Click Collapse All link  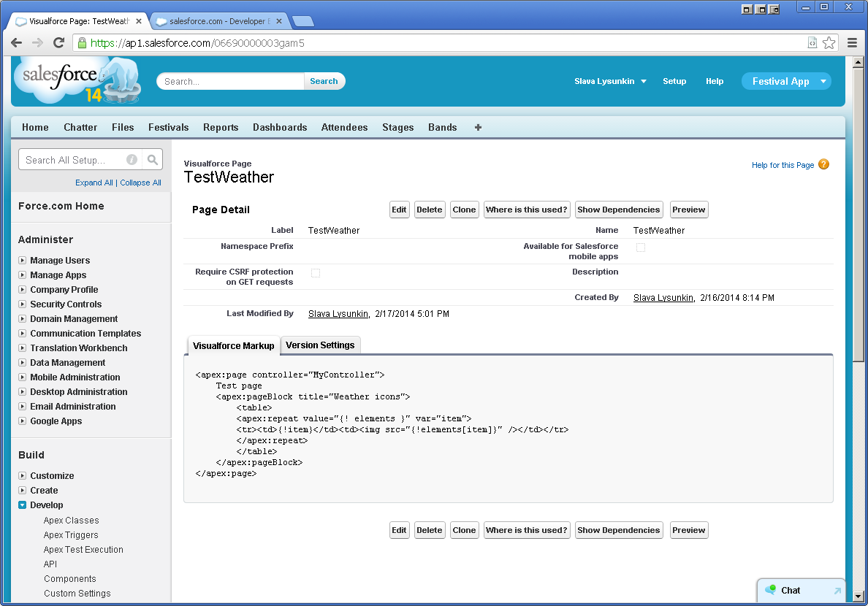(x=140, y=183)
